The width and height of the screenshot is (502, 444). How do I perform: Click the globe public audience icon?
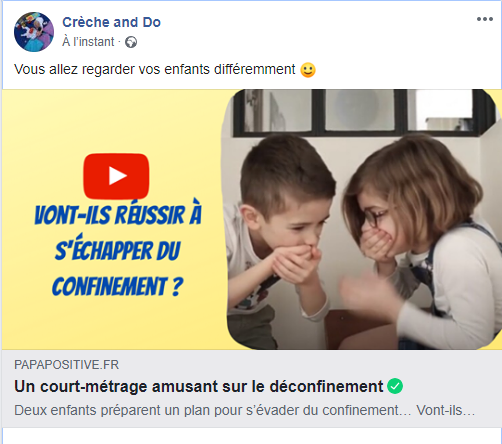click(x=131, y=42)
